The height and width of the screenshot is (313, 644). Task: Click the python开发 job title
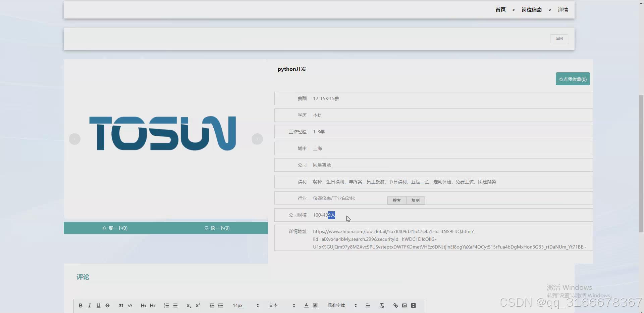[x=292, y=69]
